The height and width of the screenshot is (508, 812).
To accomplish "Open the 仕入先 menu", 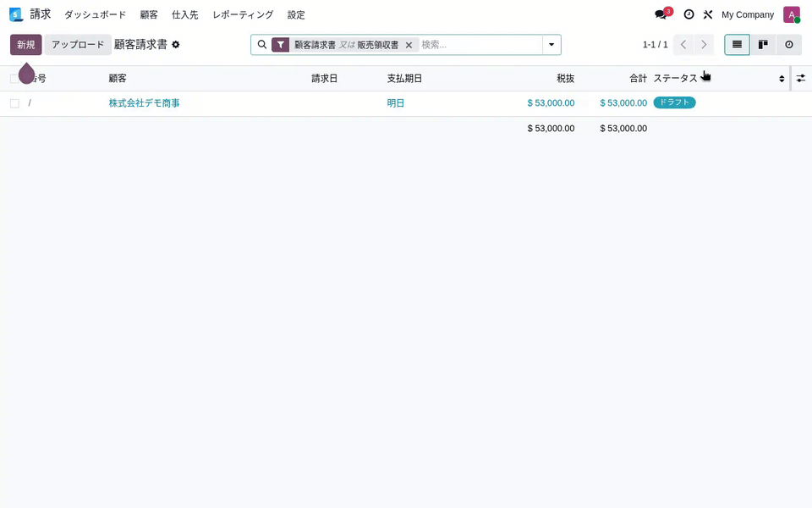I will click(185, 14).
